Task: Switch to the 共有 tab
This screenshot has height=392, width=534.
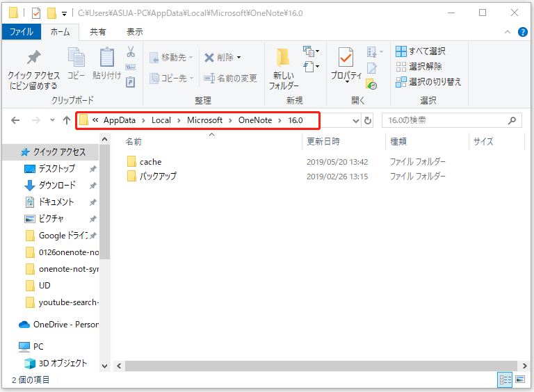Action: coord(98,32)
